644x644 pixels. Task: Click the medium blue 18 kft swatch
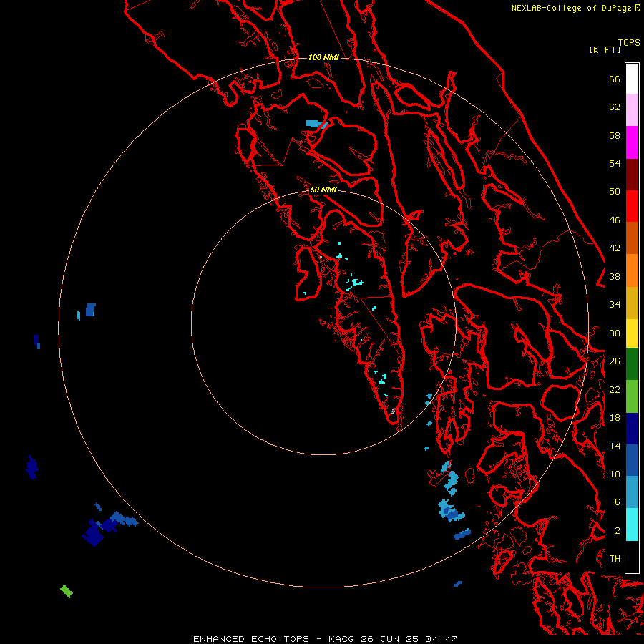click(x=632, y=460)
